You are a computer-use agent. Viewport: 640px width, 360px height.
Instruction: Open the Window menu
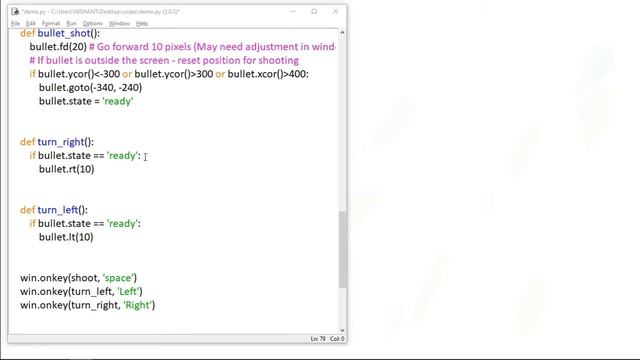(x=119, y=24)
